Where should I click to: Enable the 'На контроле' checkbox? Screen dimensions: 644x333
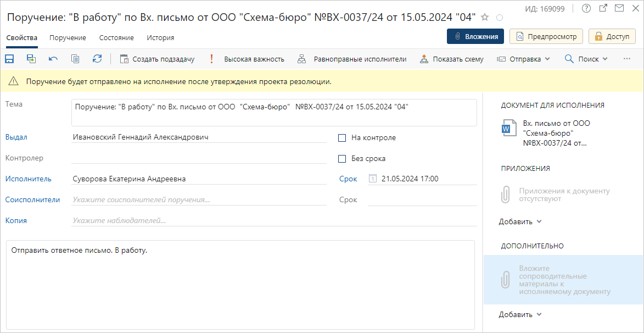[342, 138]
